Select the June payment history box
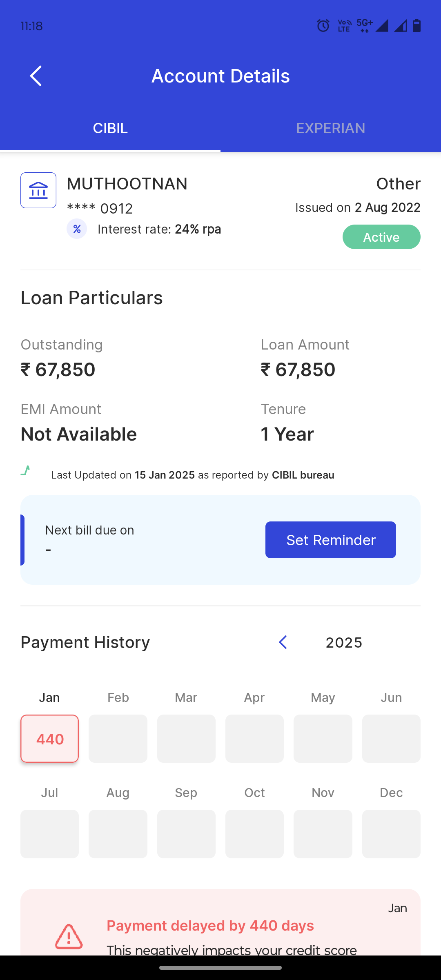441x980 pixels. coord(391,739)
